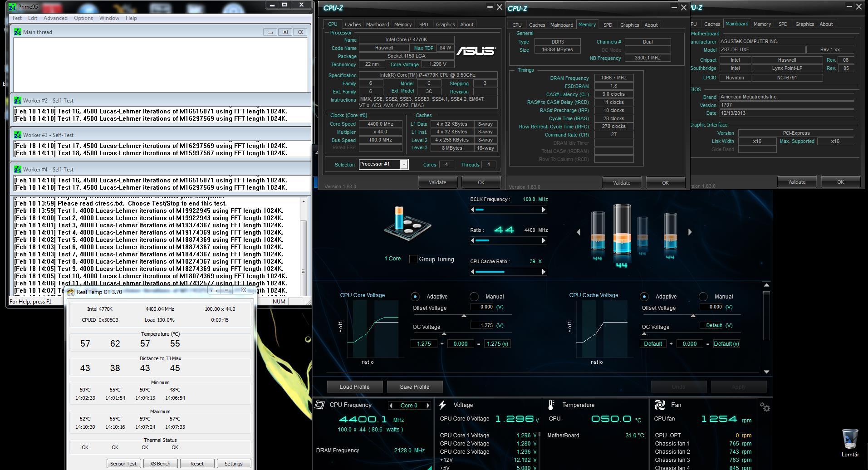
Task: Show next core in core cylinder carousel
Action: pyautogui.click(x=690, y=232)
